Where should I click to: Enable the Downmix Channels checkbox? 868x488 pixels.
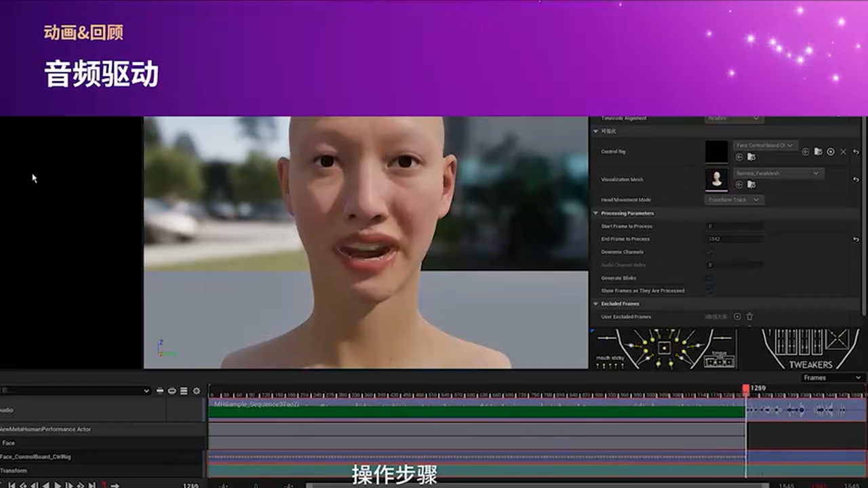(711, 253)
